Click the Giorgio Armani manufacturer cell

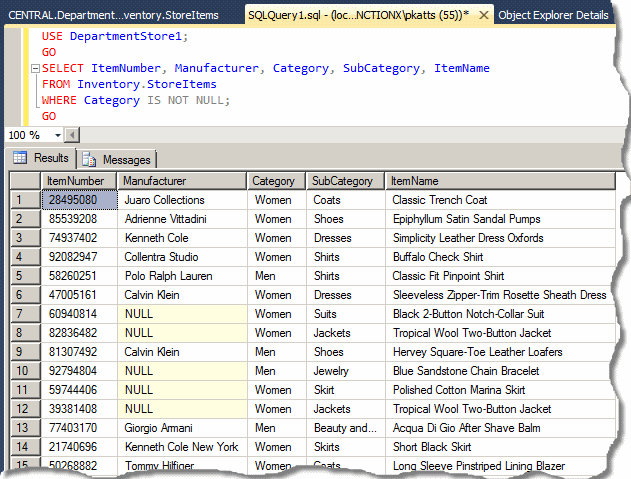coord(182,427)
